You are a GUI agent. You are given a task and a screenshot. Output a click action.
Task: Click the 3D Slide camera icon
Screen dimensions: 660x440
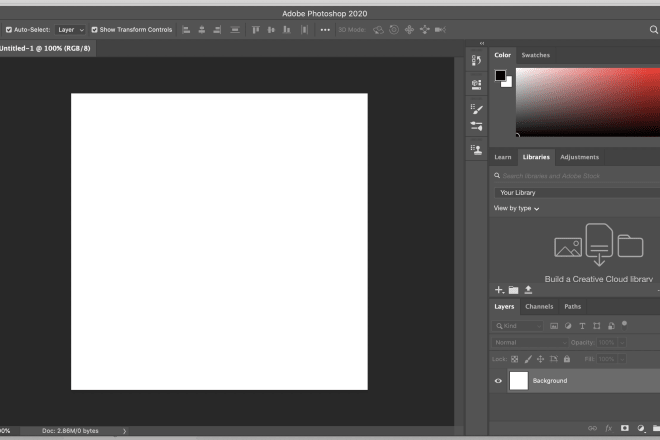point(425,30)
